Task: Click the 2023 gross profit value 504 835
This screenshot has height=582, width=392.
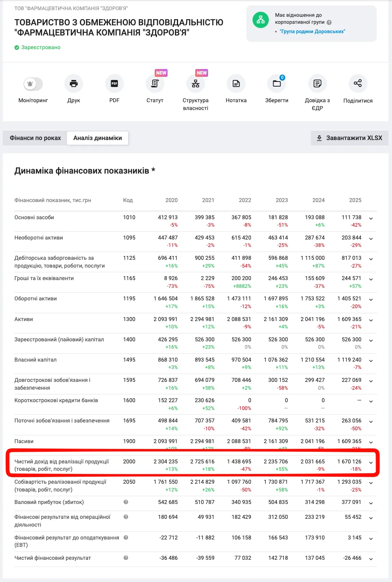Action: click(278, 502)
